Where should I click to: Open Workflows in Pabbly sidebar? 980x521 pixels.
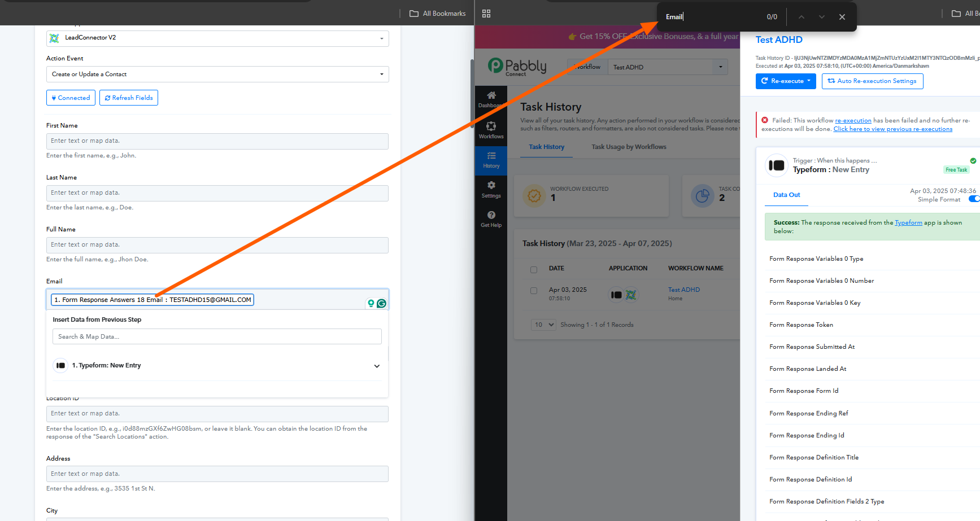(x=491, y=130)
